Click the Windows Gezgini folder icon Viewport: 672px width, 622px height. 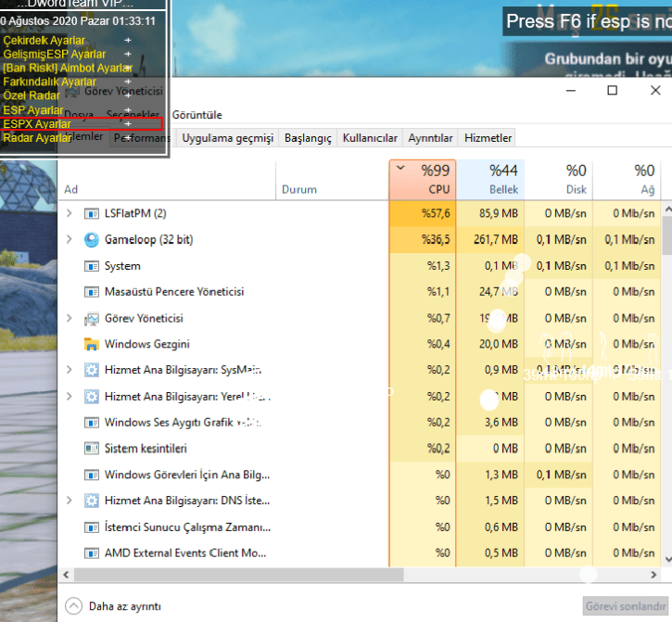91,344
